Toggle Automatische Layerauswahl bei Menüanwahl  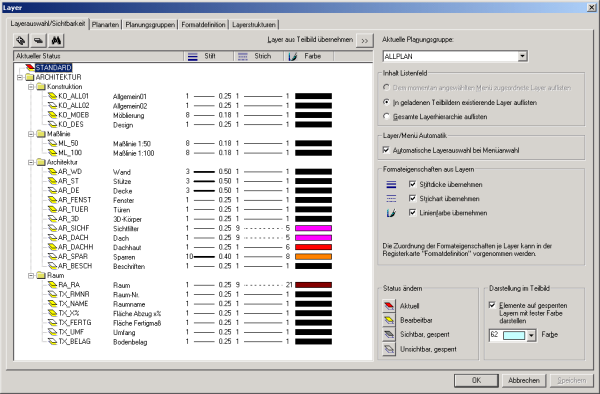click(386, 150)
